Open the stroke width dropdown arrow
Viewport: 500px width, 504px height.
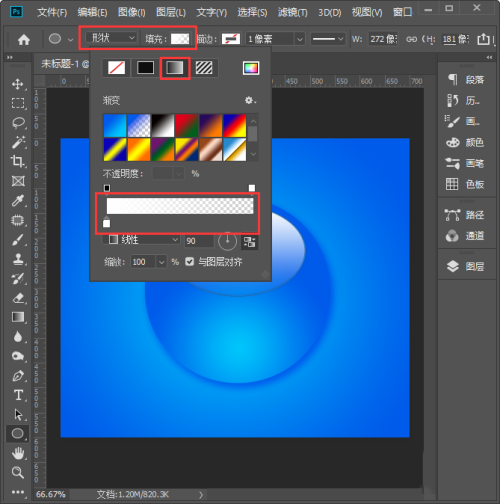(300, 39)
